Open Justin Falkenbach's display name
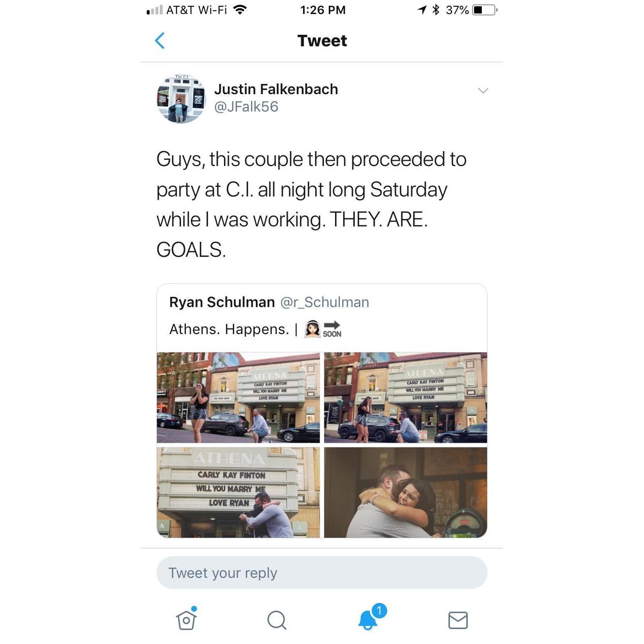 pyautogui.click(x=276, y=89)
